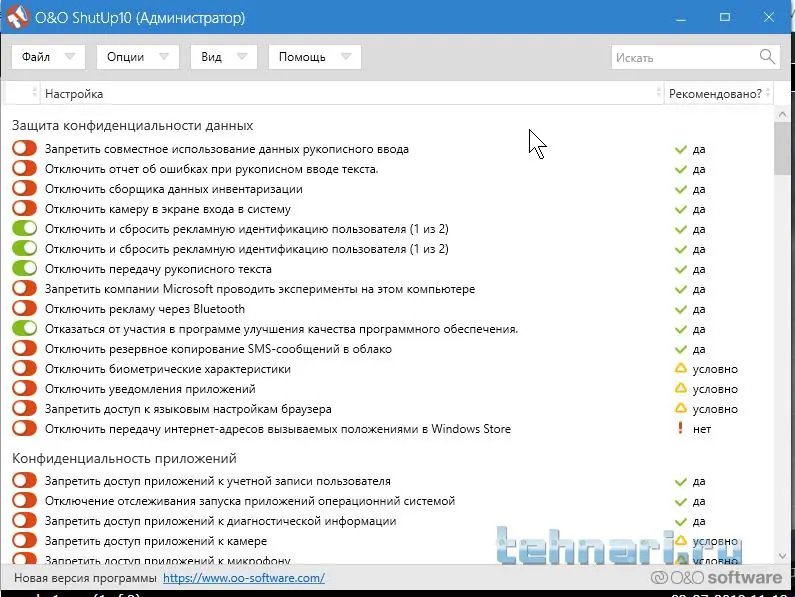Open the Файл menu
The height and width of the screenshot is (597, 795).
pyautogui.click(x=48, y=57)
